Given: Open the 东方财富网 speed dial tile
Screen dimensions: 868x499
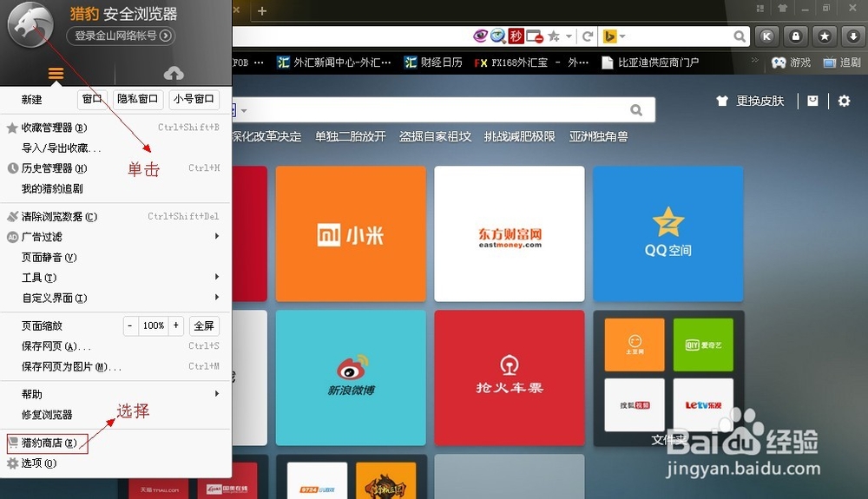Looking at the screenshot, I should pyautogui.click(x=510, y=234).
